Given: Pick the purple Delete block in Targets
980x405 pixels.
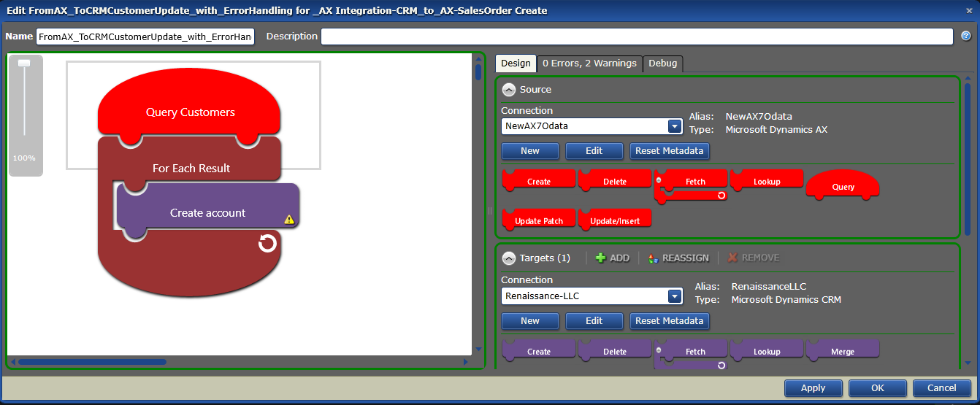Looking at the screenshot, I should tap(615, 350).
